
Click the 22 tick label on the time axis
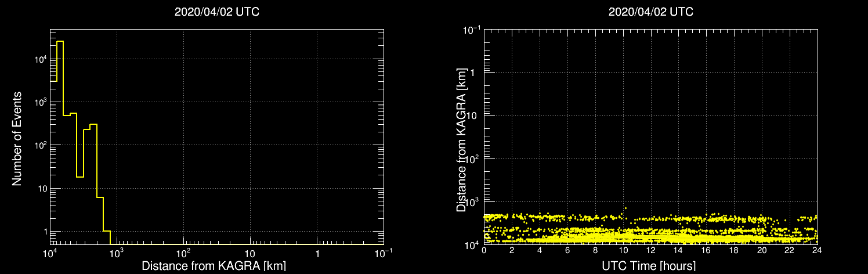(x=789, y=251)
